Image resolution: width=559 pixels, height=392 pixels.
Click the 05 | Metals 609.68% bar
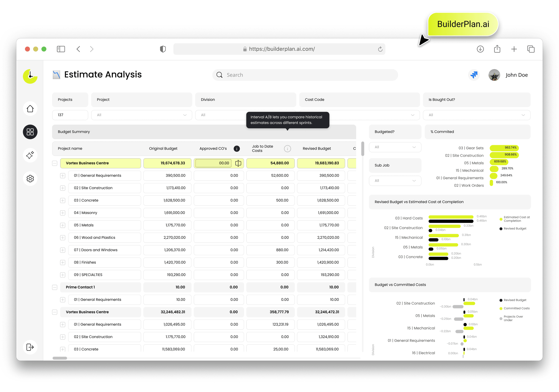click(499, 162)
